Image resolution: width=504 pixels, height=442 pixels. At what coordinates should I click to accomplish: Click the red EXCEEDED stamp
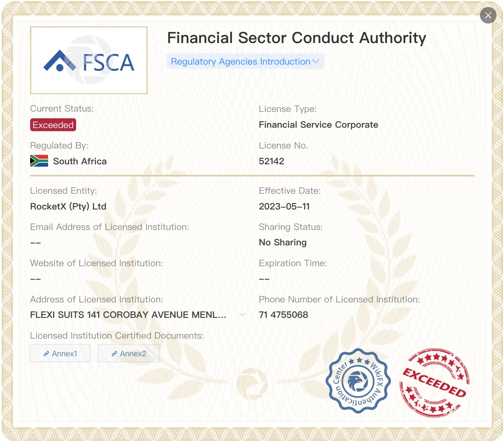(434, 383)
